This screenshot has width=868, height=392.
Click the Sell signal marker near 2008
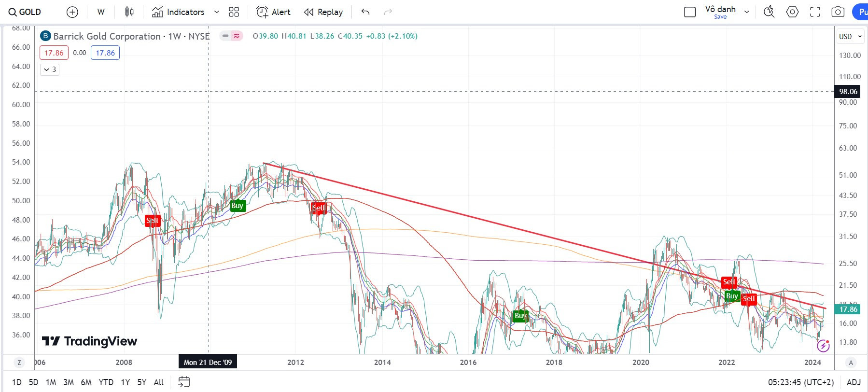pos(153,221)
